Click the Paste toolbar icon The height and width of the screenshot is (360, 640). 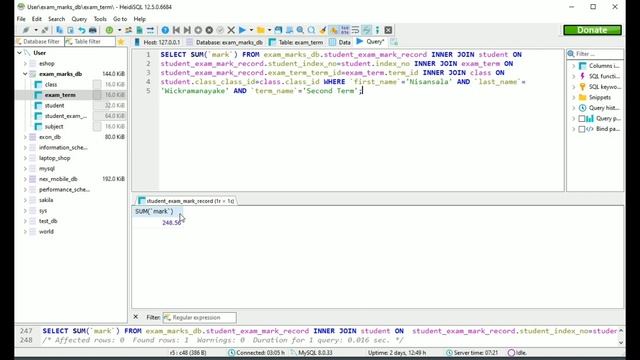point(70,30)
